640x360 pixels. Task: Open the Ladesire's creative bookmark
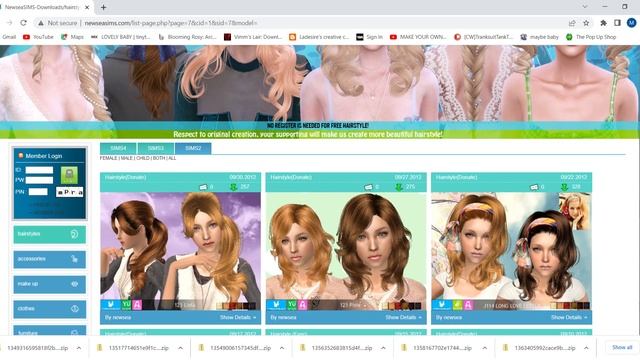tap(319, 37)
